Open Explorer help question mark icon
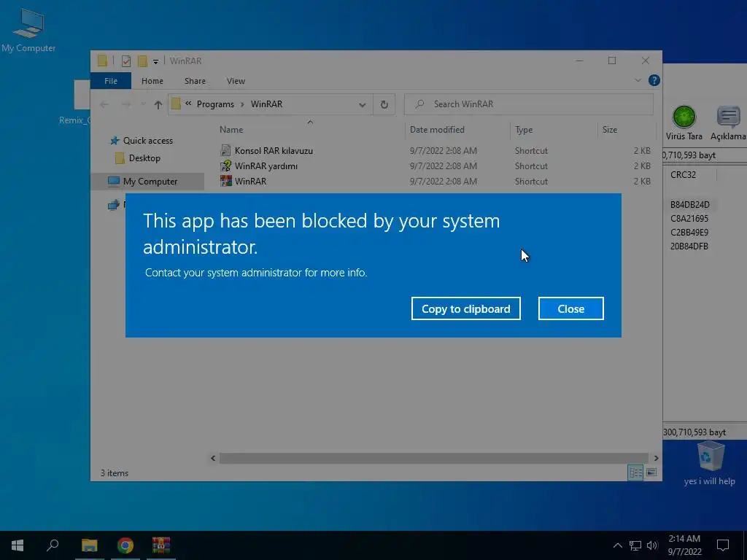This screenshot has width=747, height=560. [x=654, y=80]
